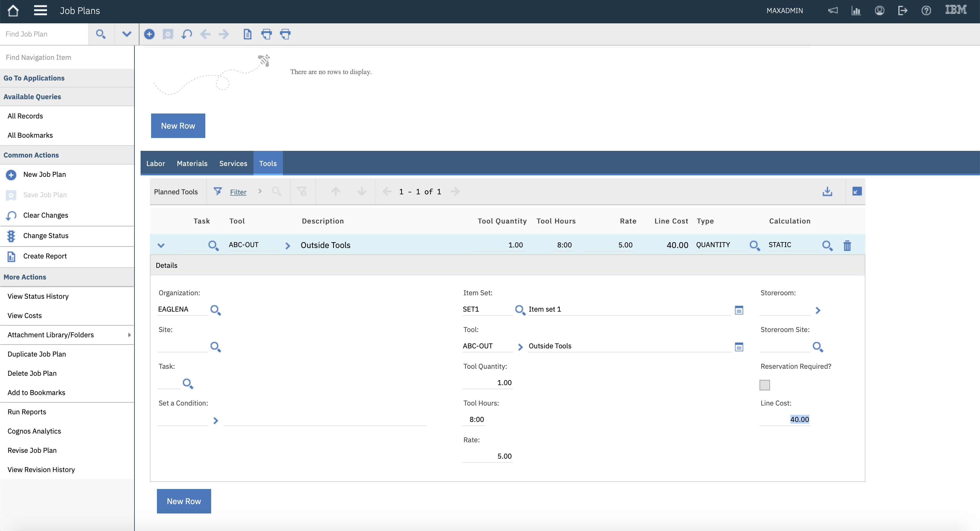Screen dimensions: 980x531
Task: Collapse the ABC-OUT row details chevron
Action: point(161,246)
